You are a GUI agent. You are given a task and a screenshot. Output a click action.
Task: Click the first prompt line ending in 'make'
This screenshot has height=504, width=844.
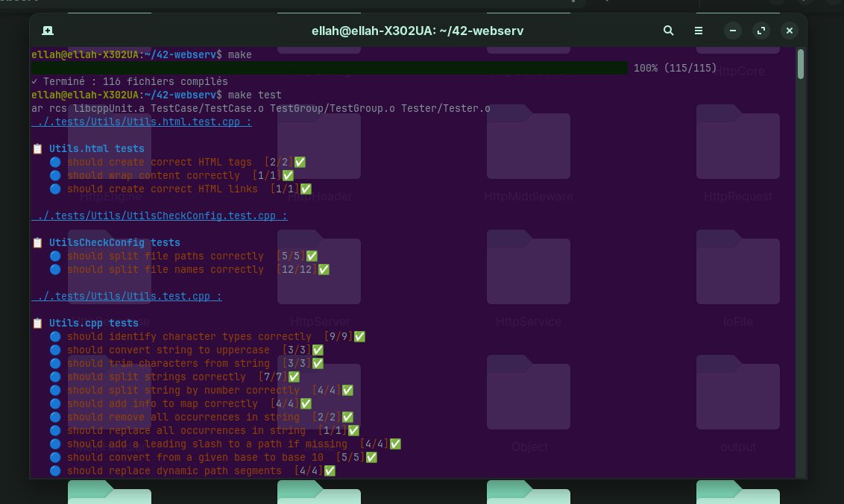(x=142, y=54)
